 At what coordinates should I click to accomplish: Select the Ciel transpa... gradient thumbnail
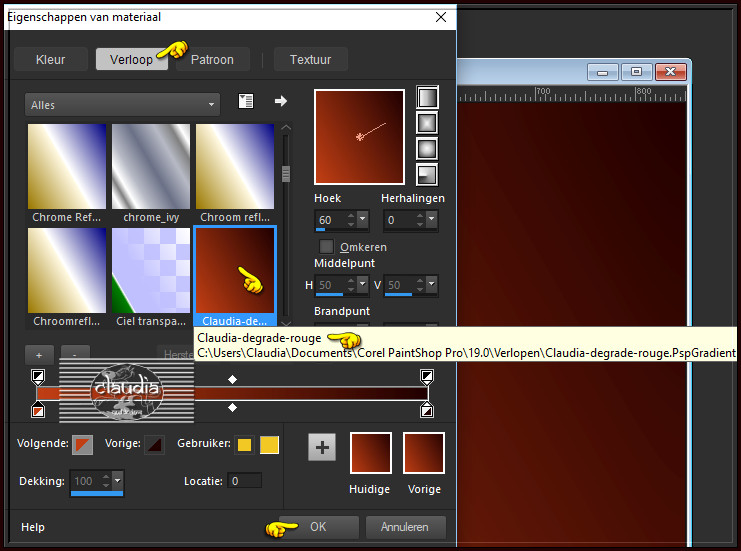pyautogui.click(x=151, y=270)
